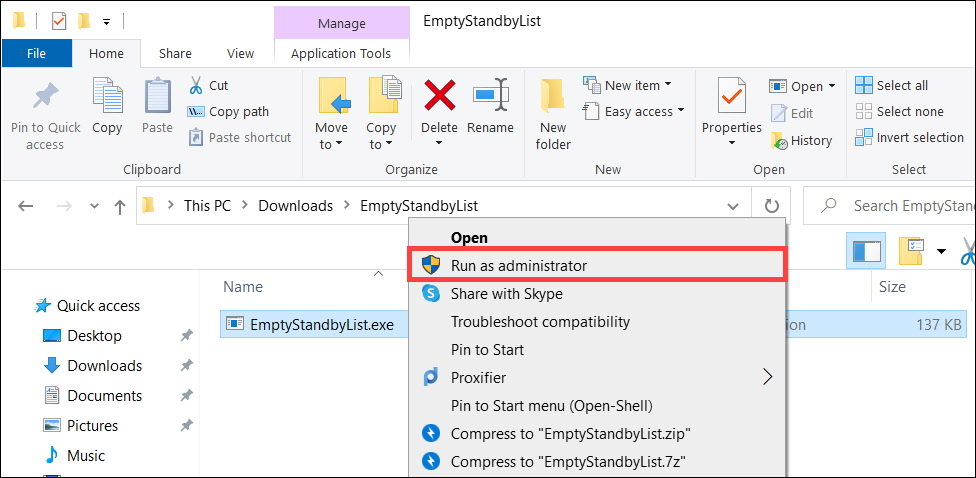Expand the Easy access dropdown

[x=643, y=111]
